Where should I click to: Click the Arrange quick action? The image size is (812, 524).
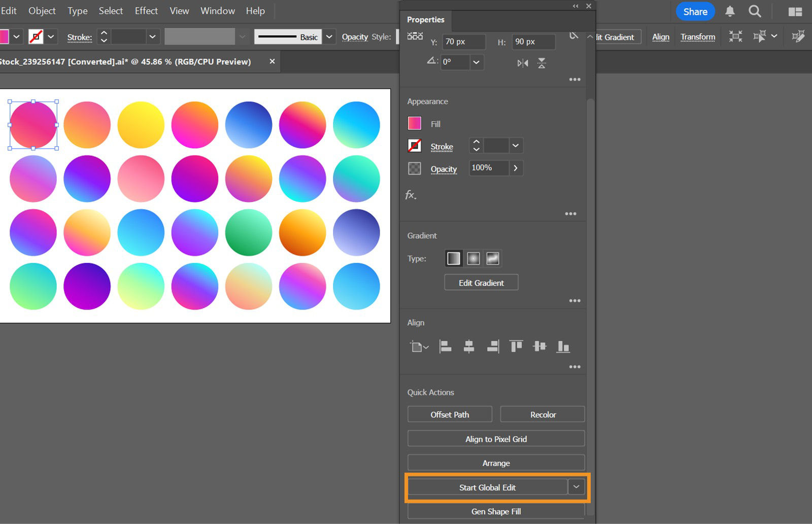point(496,463)
